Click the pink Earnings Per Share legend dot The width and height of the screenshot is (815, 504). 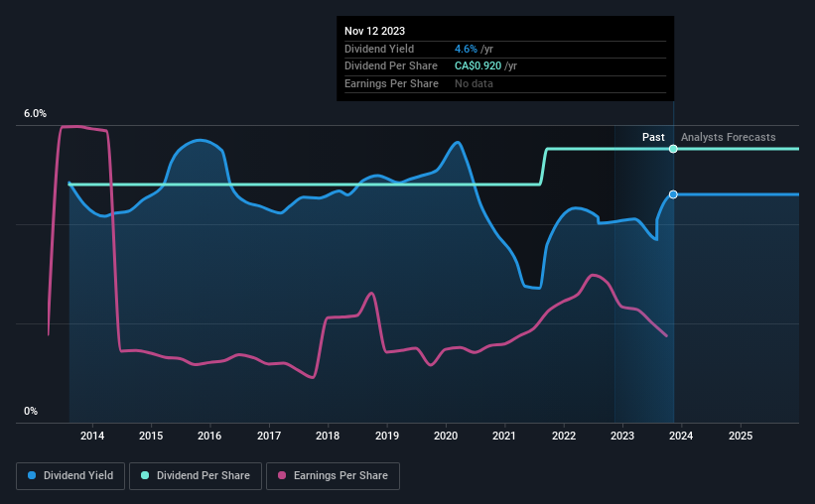pyautogui.click(x=282, y=475)
